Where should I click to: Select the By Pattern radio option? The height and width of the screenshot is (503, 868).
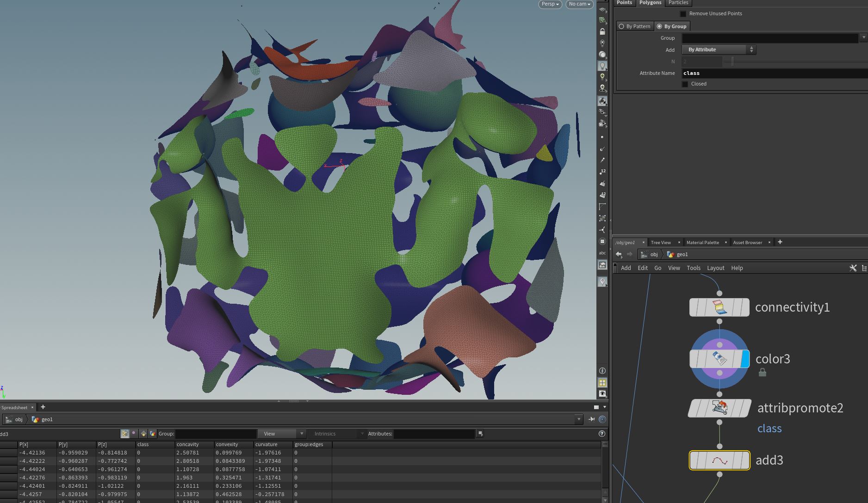(x=634, y=26)
